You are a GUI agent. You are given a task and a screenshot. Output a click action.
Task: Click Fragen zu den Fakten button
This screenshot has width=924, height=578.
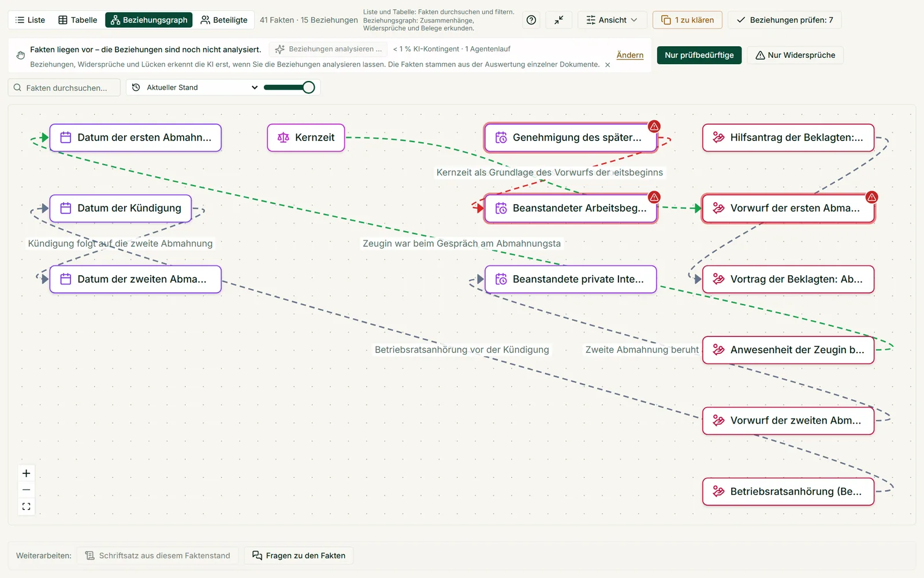click(x=299, y=555)
